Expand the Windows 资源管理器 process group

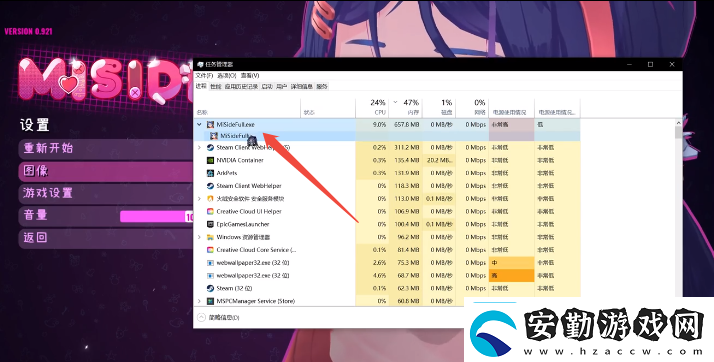[199, 237]
